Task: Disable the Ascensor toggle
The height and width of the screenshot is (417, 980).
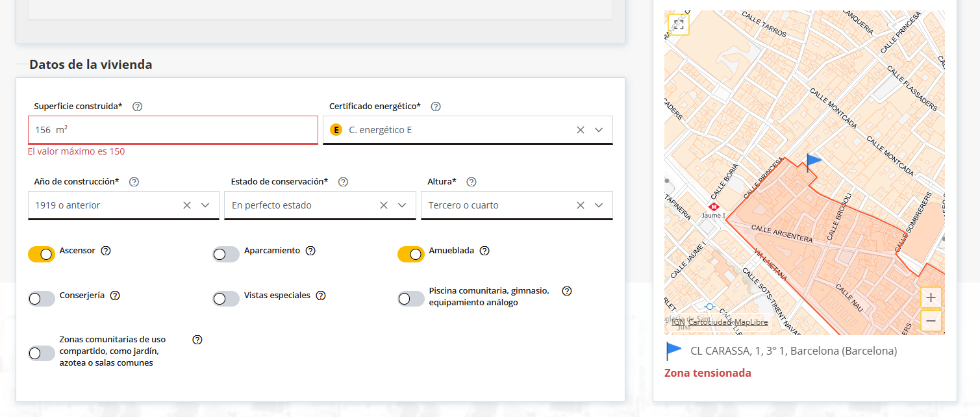Action: (x=42, y=254)
